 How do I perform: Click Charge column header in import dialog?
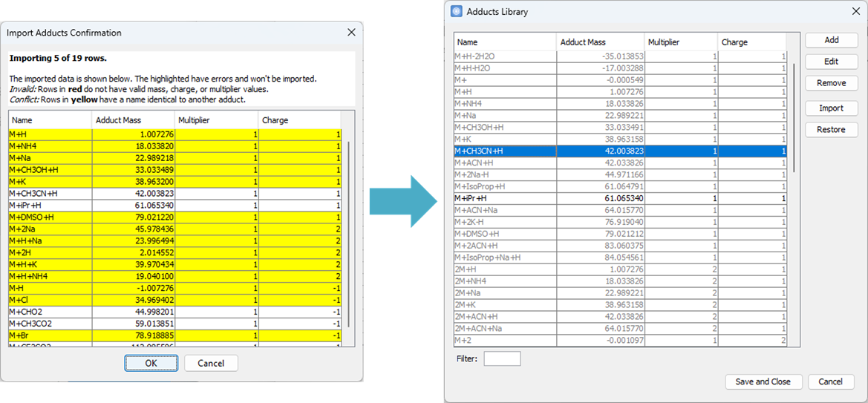coord(298,120)
